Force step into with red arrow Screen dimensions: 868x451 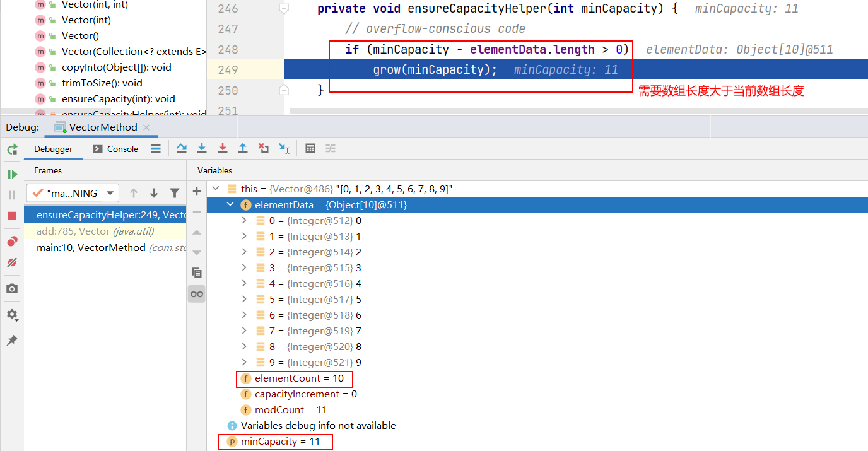click(x=223, y=148)
